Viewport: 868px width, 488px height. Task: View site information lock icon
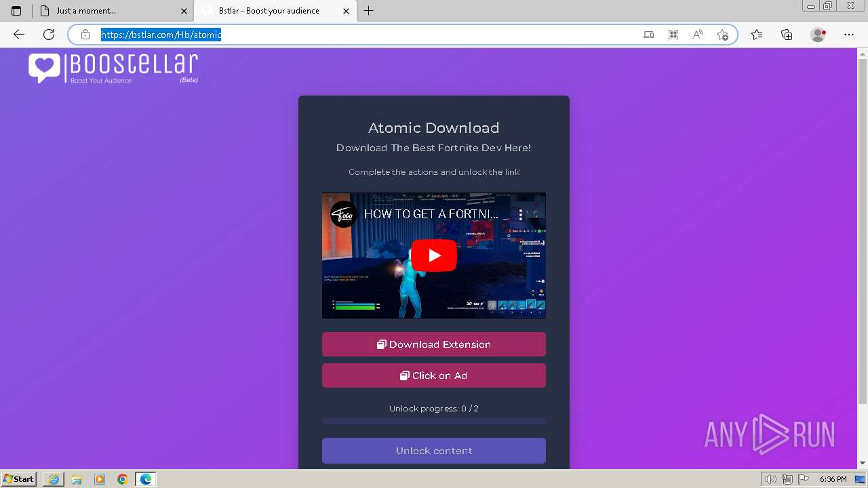coord(85,35)
